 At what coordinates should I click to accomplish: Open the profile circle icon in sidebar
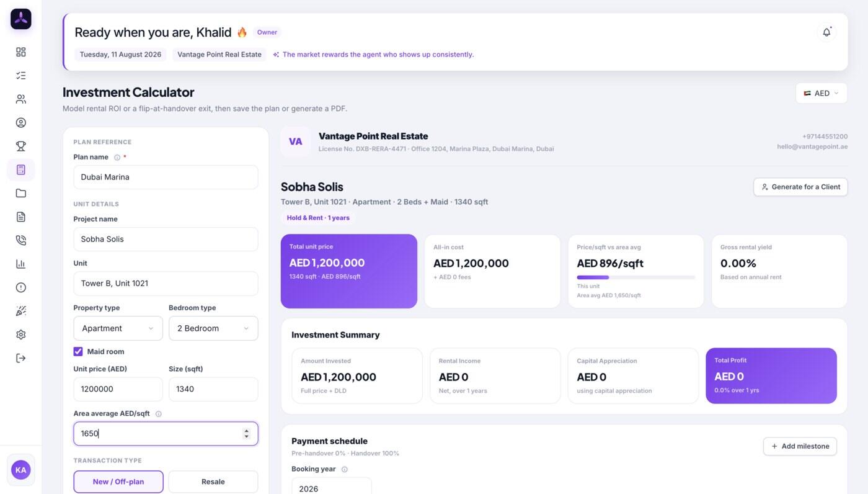pyautogui.click(x=20, y=123)
